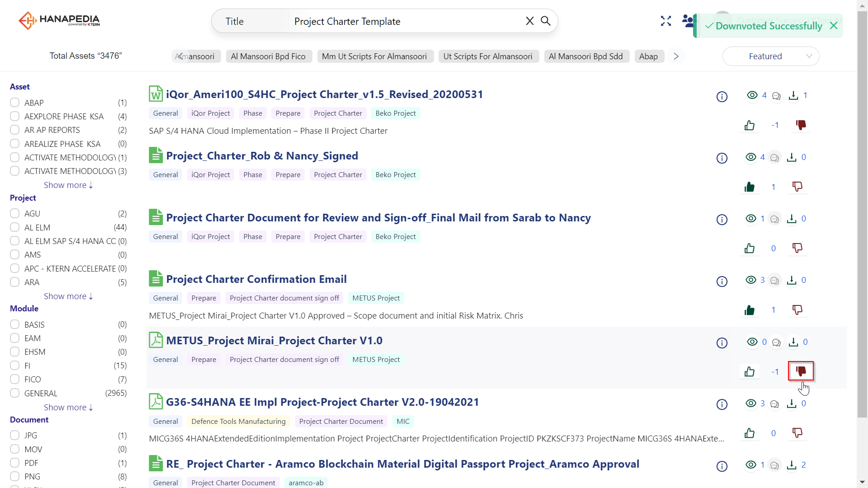The width and height of the screenshot is (868, 488).
Task: Downvote Project Charter Confirmation Email
Action: pos(797,310)
